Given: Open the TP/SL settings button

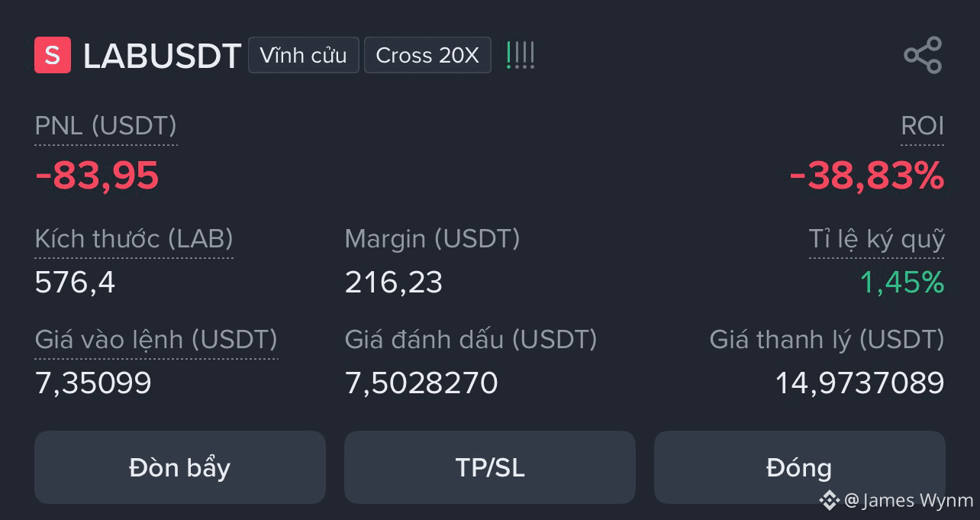Looking at the screenshot, I should point(490,467).
